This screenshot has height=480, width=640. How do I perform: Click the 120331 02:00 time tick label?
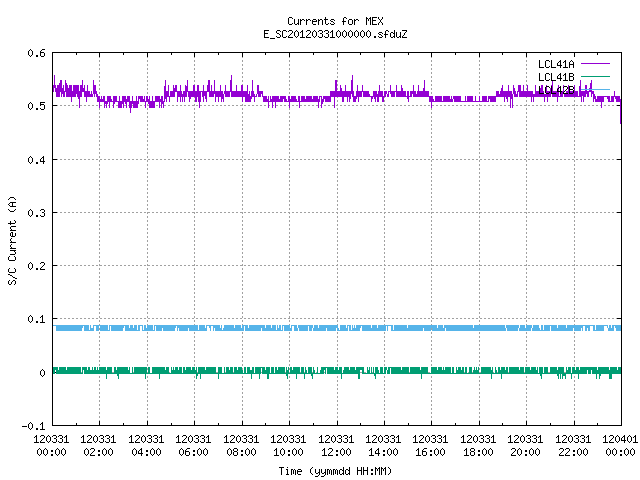click(x=98, y=446)
